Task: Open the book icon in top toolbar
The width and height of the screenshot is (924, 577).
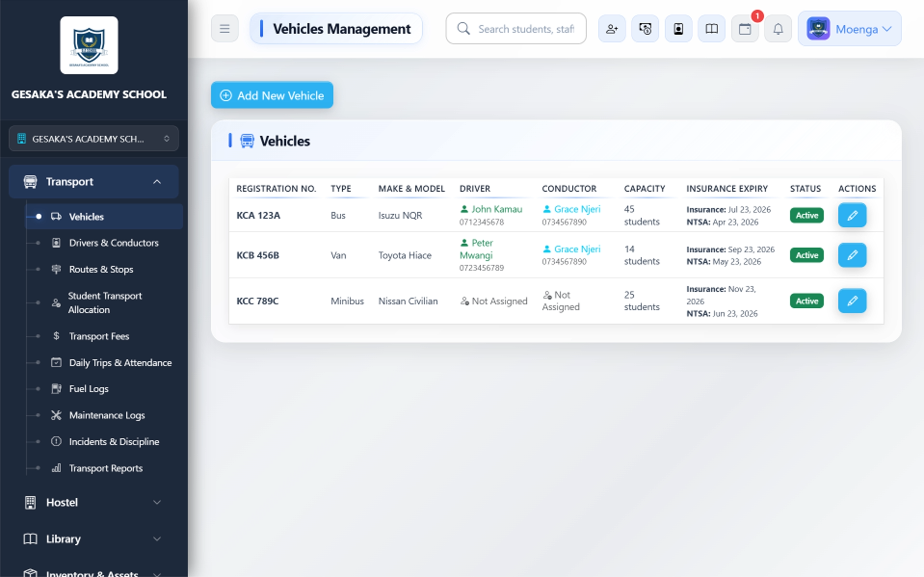Action: [x=711, y=29]
